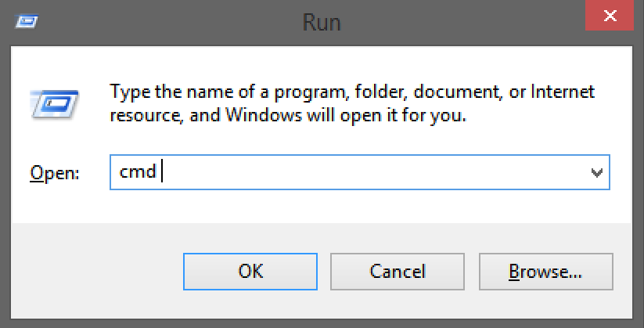The image size is (644, 328).
Task: Expand the Open combo box dropdown arrow
Action: tap(596, 173)
